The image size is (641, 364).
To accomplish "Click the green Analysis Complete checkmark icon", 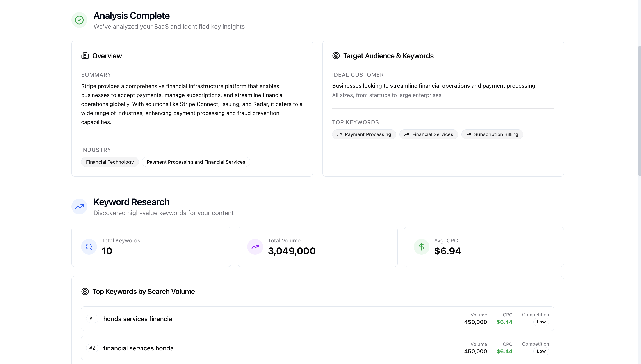I will [x=79, y=20].
